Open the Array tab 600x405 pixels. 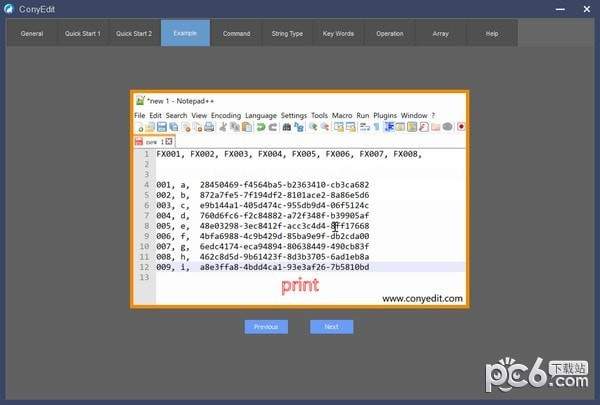[x=441, y=33]
